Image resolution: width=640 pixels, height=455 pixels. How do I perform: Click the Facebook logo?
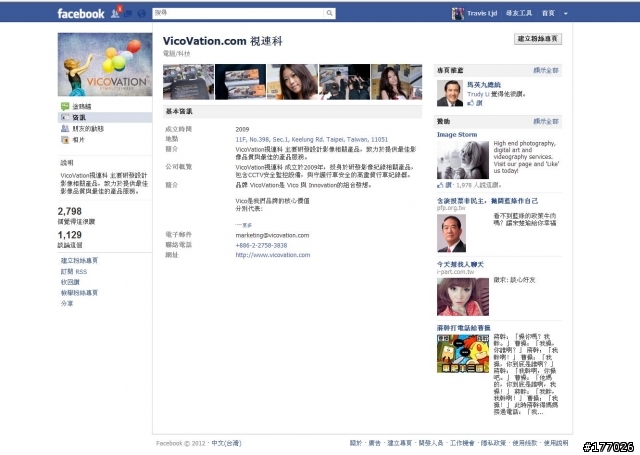(80, 13)
